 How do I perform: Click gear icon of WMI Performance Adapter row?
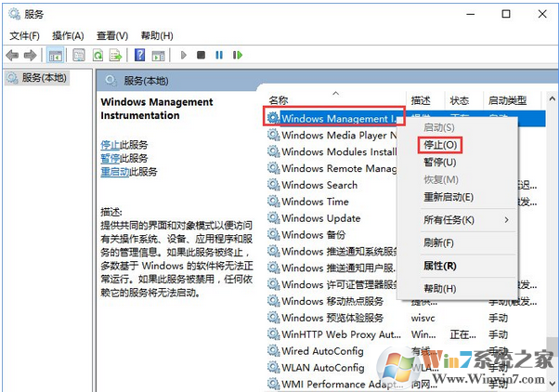[x=273, y=384]
